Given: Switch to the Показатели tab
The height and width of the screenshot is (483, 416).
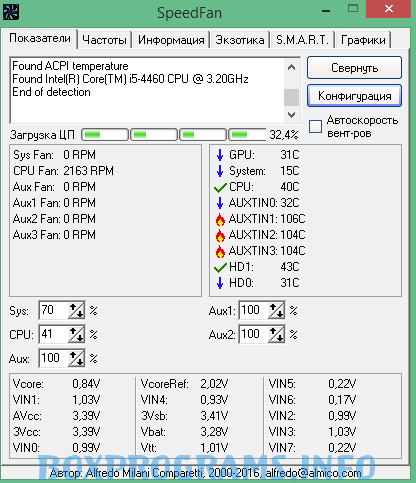Looking at the screenshot, I should click(x=40, y=39).
